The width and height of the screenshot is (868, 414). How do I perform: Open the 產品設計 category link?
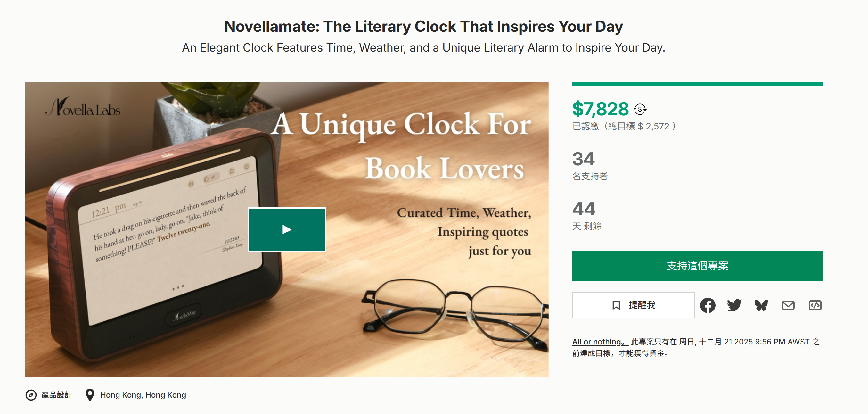[57, 395]
